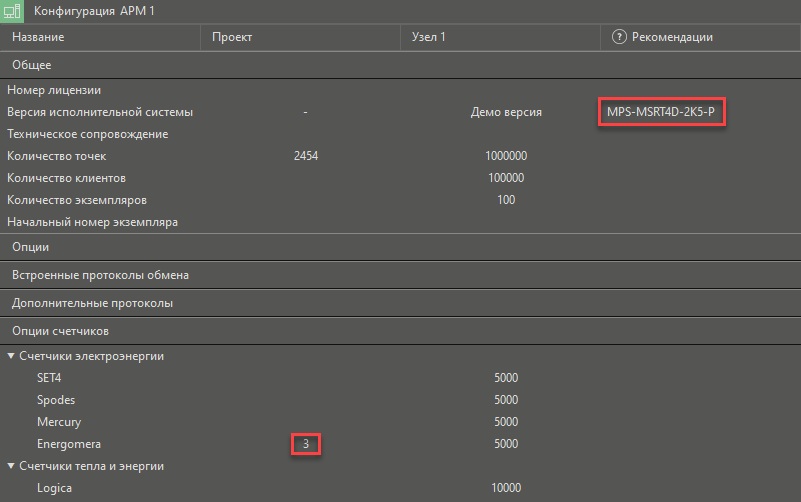This screenshot has width=801, height=502.
Task: Click the question mark help icon
Action: point(619,37)
